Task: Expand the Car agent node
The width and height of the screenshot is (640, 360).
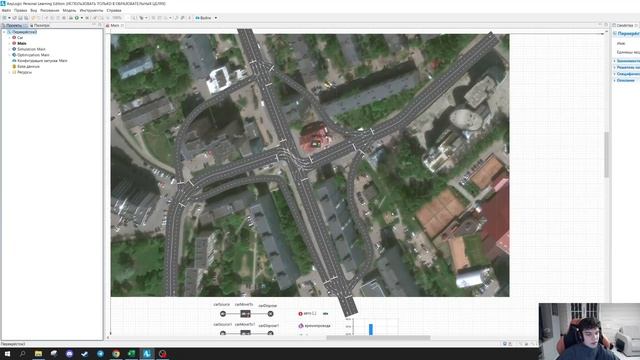Action: coord(9,38)
